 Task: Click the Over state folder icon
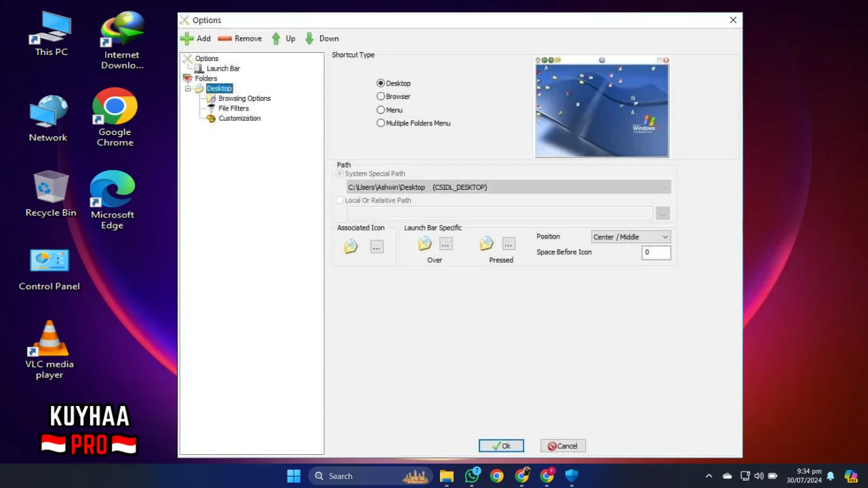coord(425,243)
